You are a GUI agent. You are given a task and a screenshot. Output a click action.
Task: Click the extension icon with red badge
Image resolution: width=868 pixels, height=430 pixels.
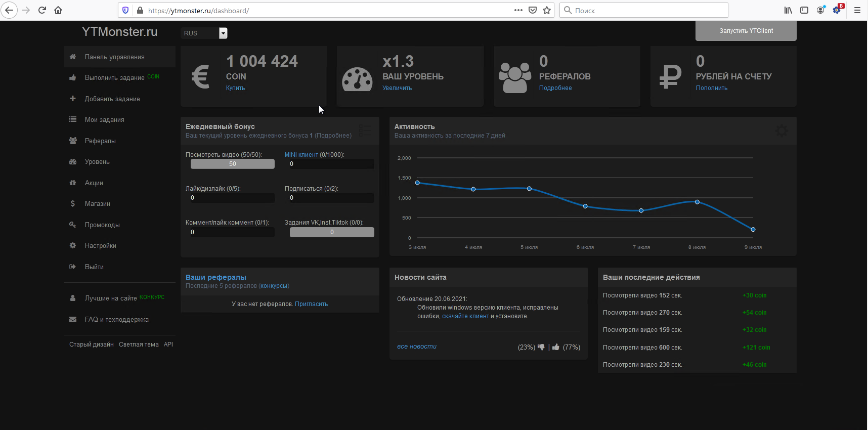838,10
